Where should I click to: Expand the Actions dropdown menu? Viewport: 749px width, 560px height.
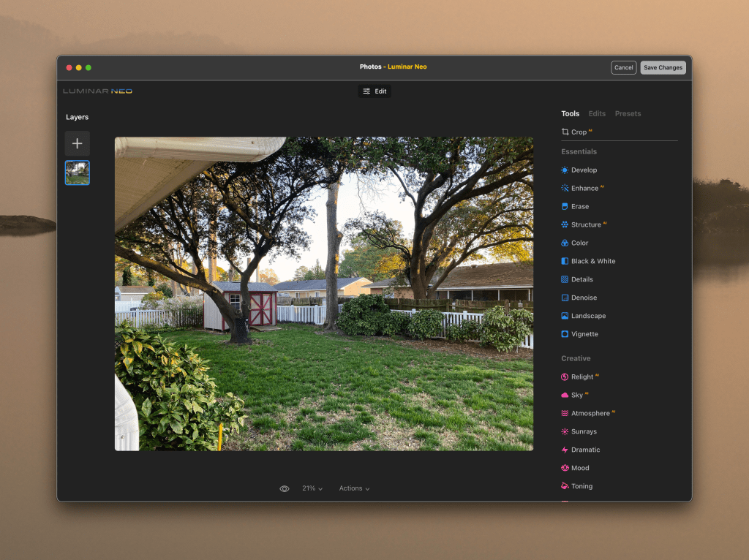(354, 489)
